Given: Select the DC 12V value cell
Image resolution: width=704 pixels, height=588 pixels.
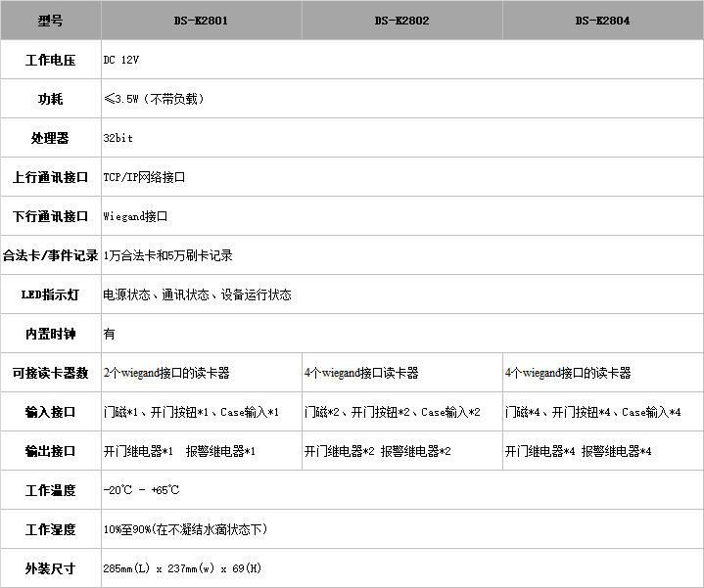Looking at the screenshot, I should click(121, 60).
